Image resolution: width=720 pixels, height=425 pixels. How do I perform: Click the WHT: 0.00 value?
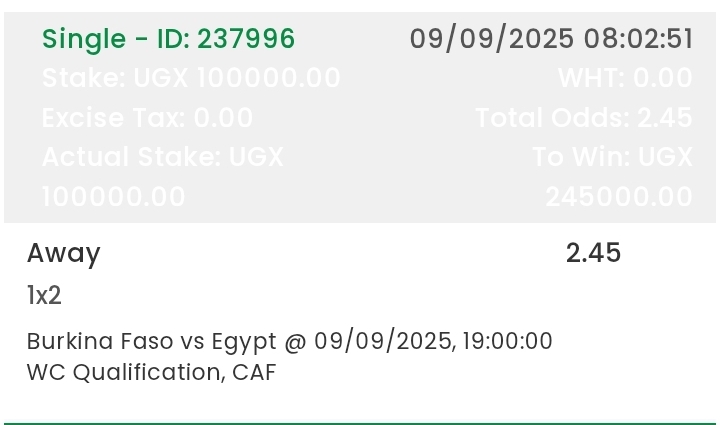point(625,78)
